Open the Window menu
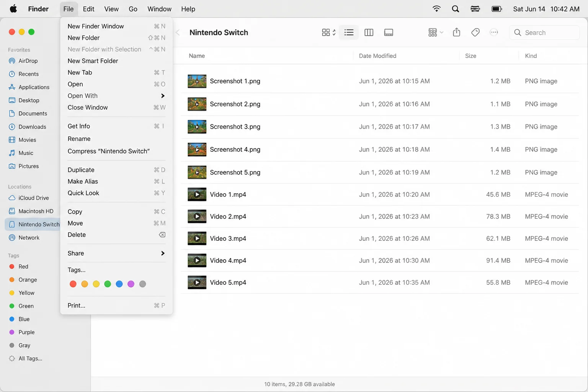588x392 pixels. point(159,9)
